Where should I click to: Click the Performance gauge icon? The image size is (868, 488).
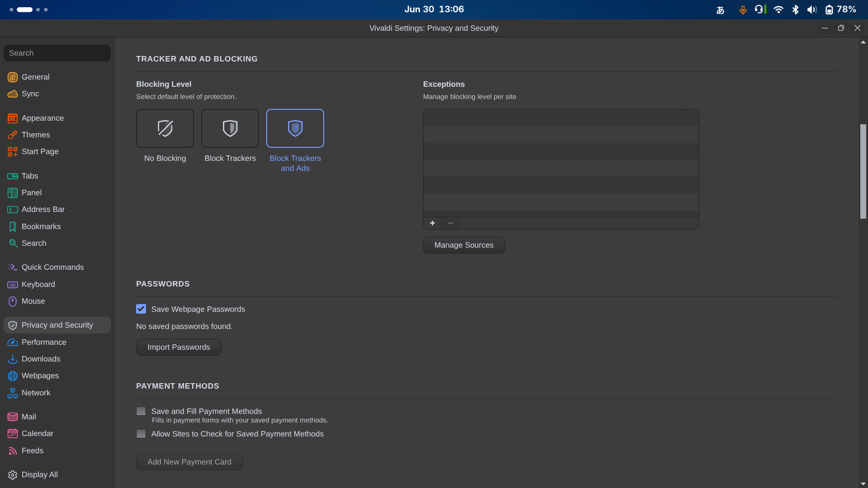13,343
